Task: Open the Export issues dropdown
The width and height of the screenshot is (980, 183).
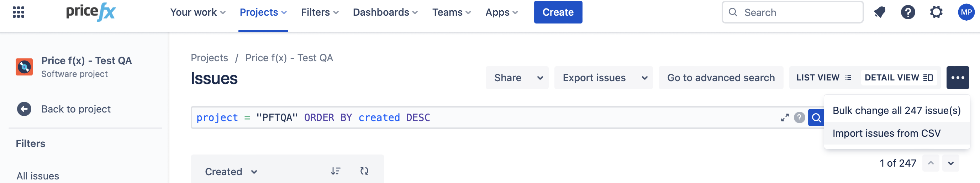Action: (x=603, y=78)
